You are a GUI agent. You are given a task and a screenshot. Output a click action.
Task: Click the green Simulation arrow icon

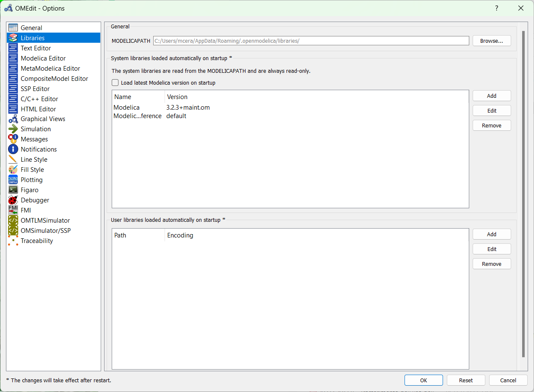coord(13,129)
